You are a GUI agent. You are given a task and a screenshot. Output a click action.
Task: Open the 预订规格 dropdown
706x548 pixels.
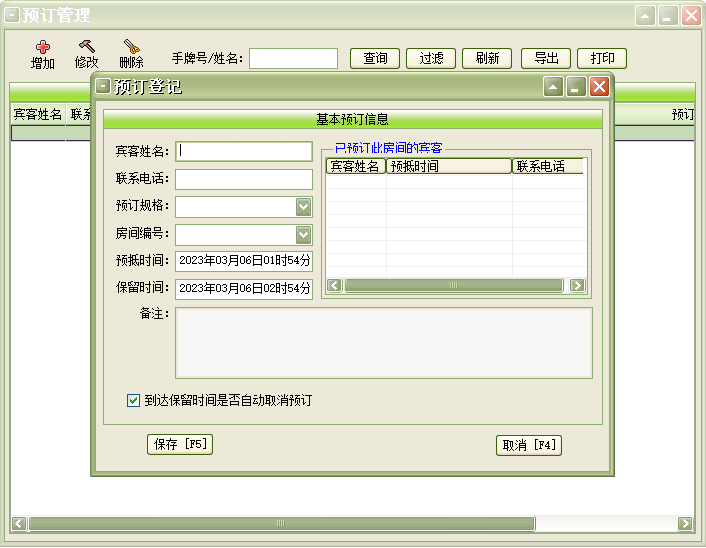(x=303, y=207)
